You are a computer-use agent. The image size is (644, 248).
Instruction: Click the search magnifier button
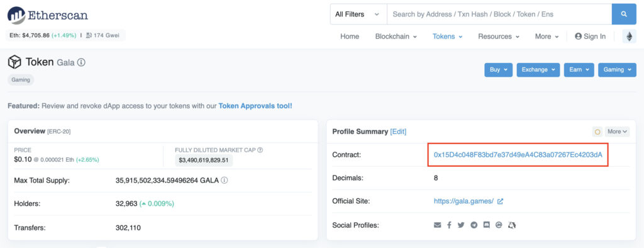click(624, 14)
